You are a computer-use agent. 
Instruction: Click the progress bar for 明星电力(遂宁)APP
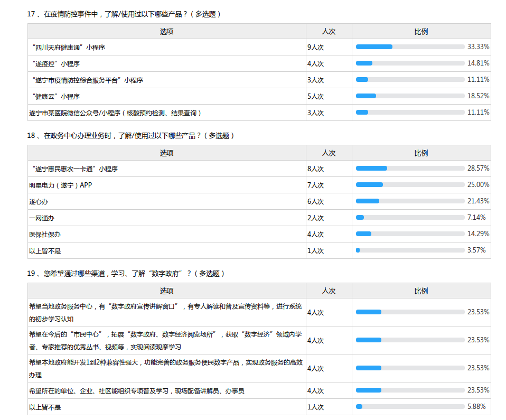[x=410, y=185]
